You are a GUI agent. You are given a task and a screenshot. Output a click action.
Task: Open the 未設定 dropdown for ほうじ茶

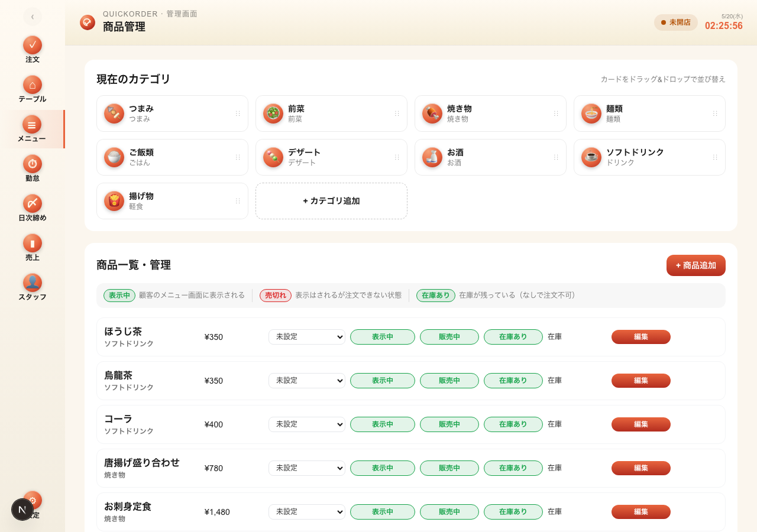[x=307, y=337]
